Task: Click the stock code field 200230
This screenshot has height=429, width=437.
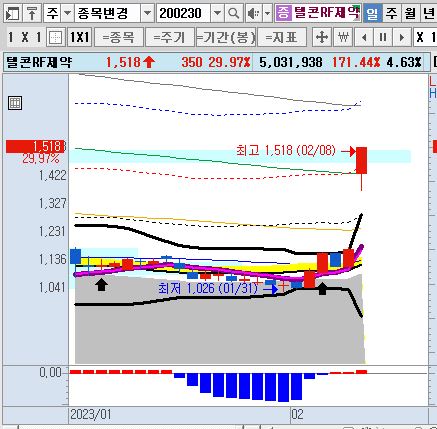Action: coord(184,14)
